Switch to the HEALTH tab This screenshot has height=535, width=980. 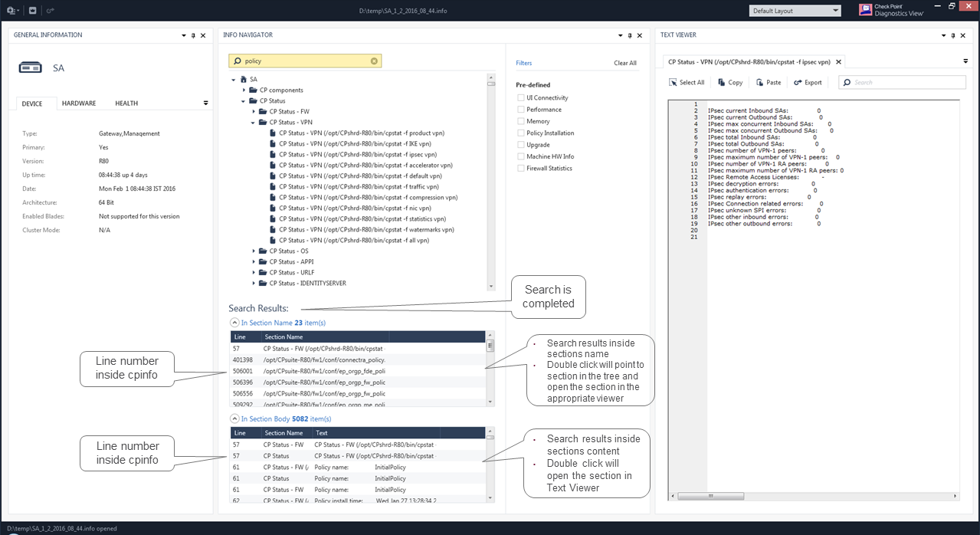[126, 103]
